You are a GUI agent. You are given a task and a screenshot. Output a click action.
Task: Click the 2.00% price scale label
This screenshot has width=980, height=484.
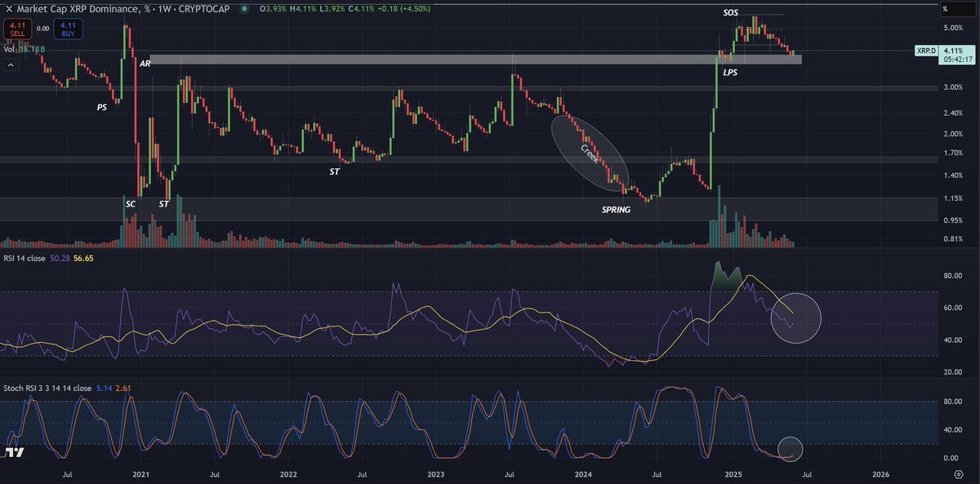click(x=954, y=133)
